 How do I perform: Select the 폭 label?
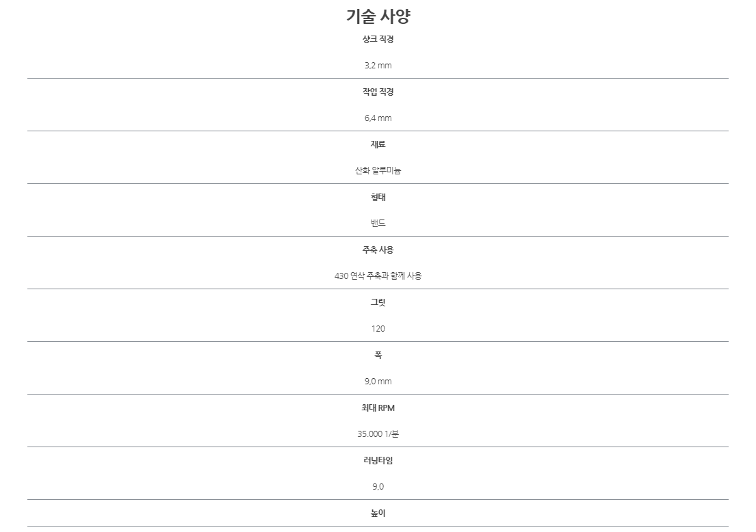378,355
